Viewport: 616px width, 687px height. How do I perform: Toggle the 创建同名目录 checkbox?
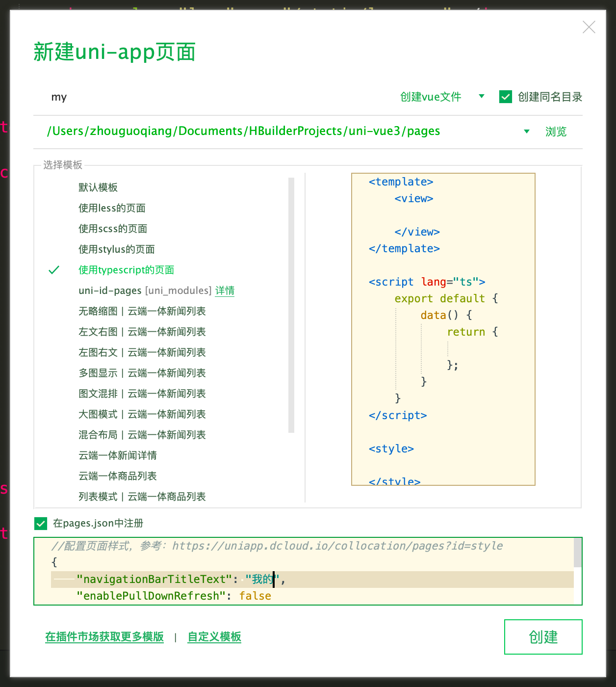click(x=505, y=97)
